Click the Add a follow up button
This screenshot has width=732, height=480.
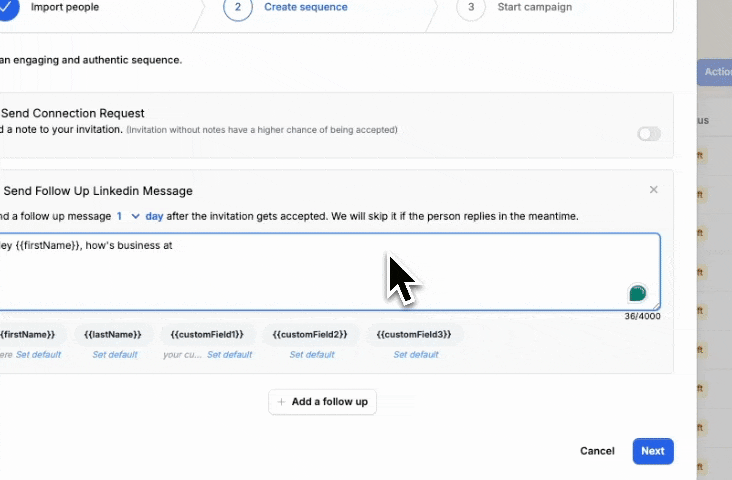point(322,402)
